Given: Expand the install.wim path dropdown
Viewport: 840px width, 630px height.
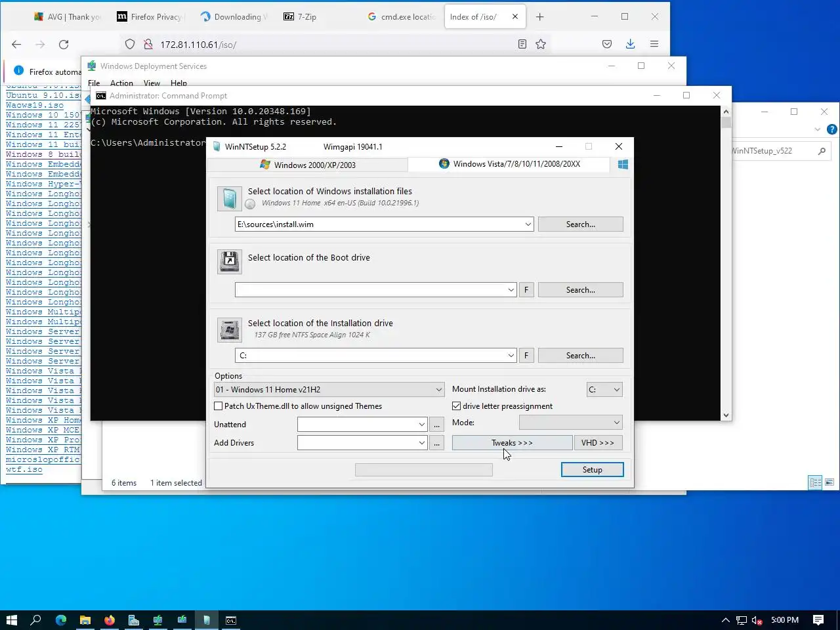Looking at the screenshot, I should pyautogui.click(x=528, y=224).
